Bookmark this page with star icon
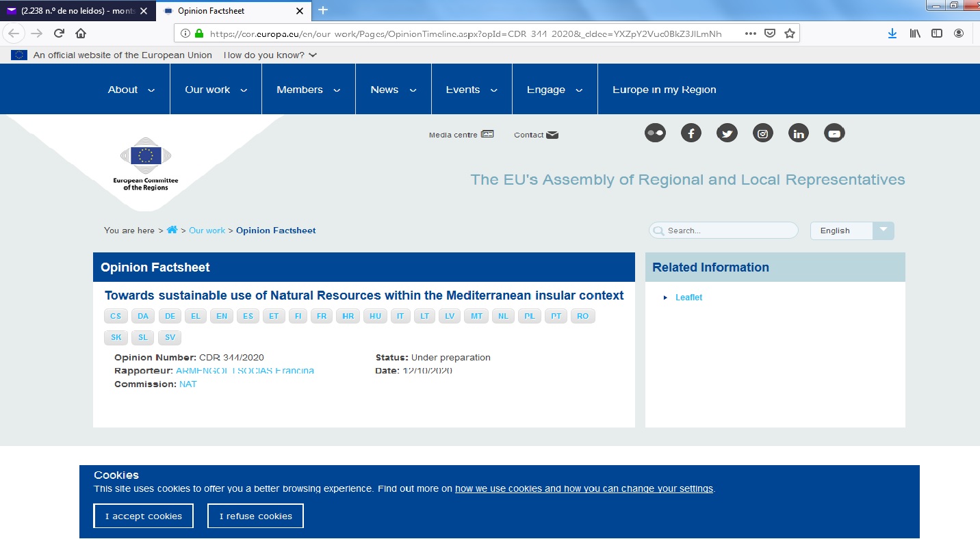Viewport: 980px width, 539px height. [x=790, y=34]
